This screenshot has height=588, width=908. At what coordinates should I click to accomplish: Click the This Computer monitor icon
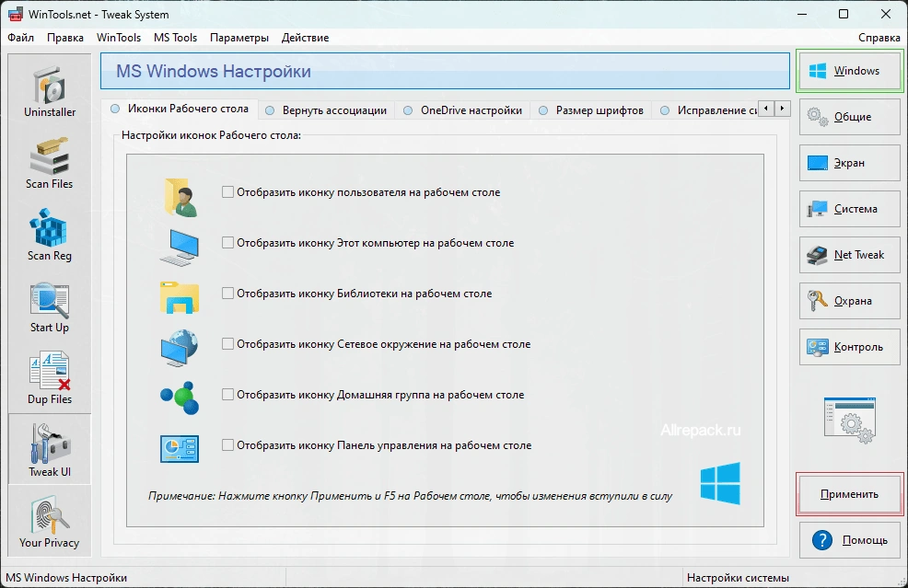(180, 248)
